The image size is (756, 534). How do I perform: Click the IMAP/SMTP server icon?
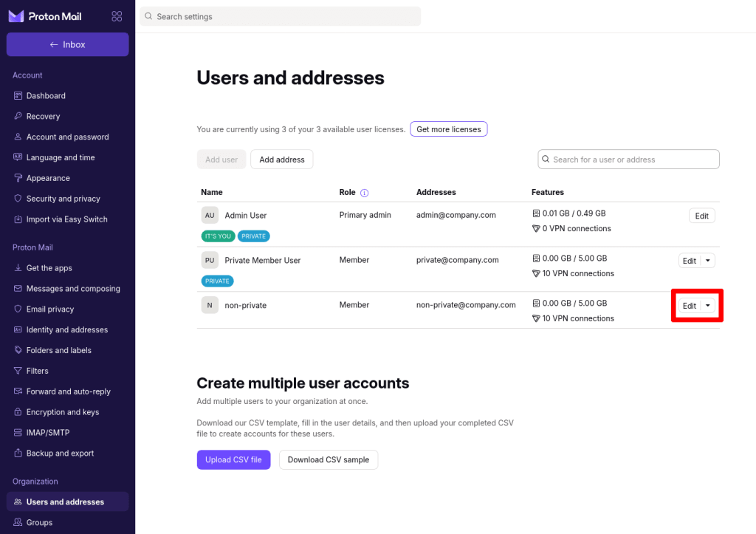pos(18,433)
